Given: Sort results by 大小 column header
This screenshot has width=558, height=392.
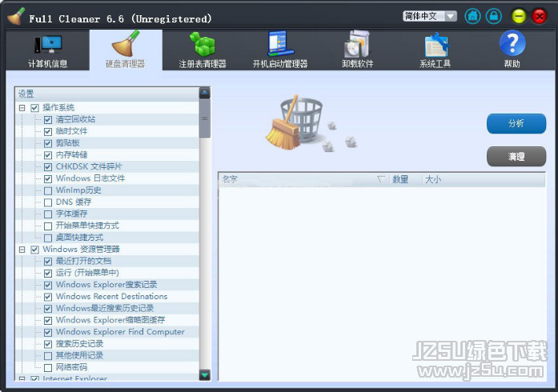Looking at the screenshot, I should click(484, 179).
